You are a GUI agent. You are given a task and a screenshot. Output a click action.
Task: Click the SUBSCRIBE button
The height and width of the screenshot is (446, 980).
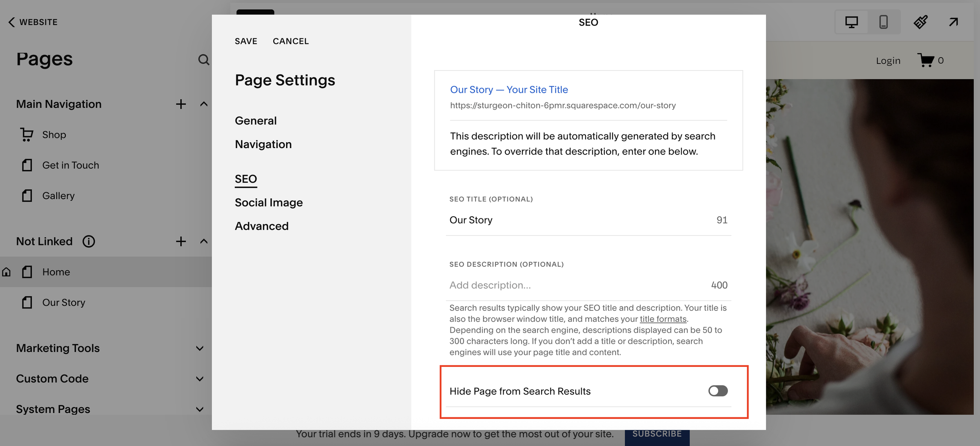pyautogui.click(x=657, y=433)
